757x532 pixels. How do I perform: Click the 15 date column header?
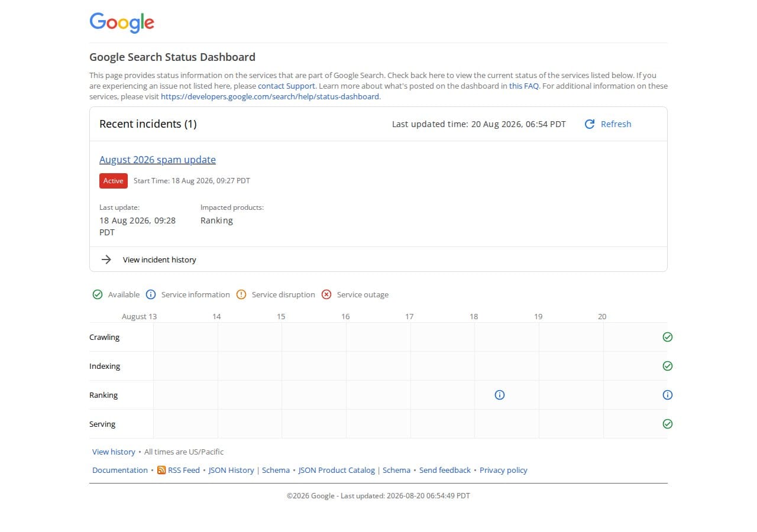281,316
